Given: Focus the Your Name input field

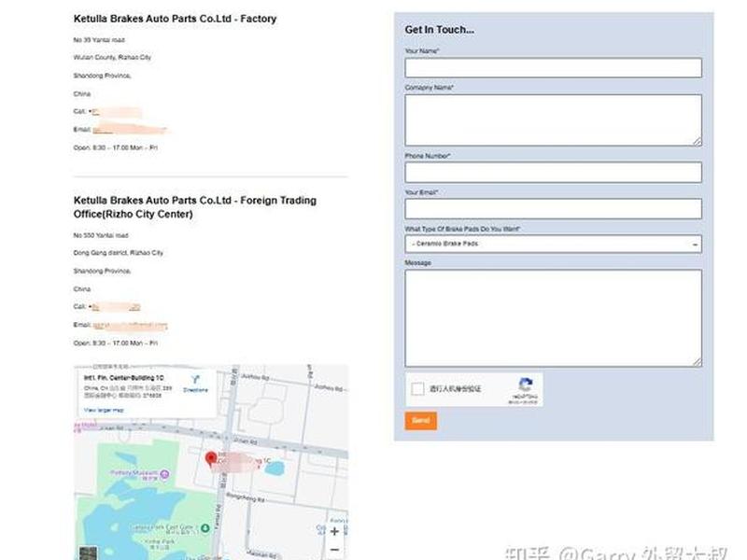Looking at the screenshot, I should [553, 67].
